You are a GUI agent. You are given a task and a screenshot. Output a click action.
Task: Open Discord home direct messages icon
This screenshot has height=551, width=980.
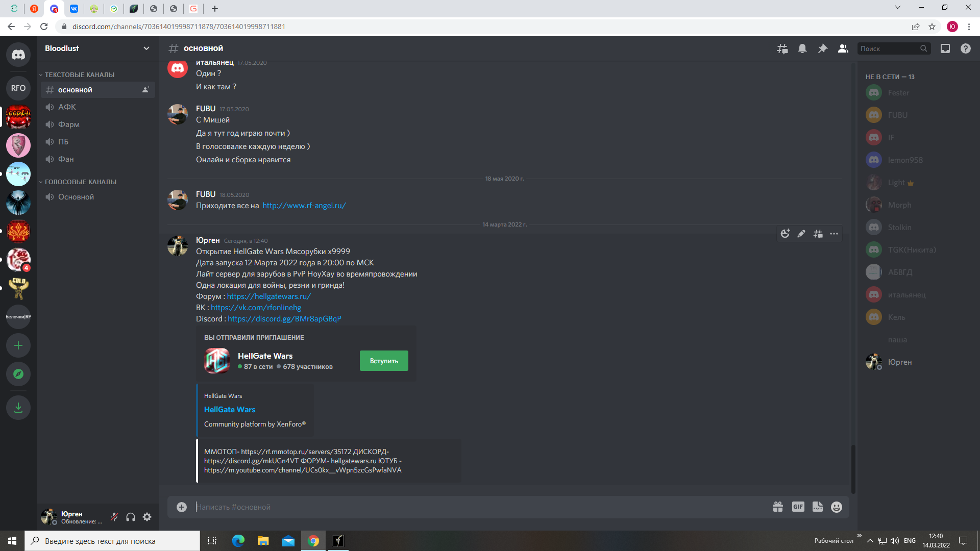point(18,55)
